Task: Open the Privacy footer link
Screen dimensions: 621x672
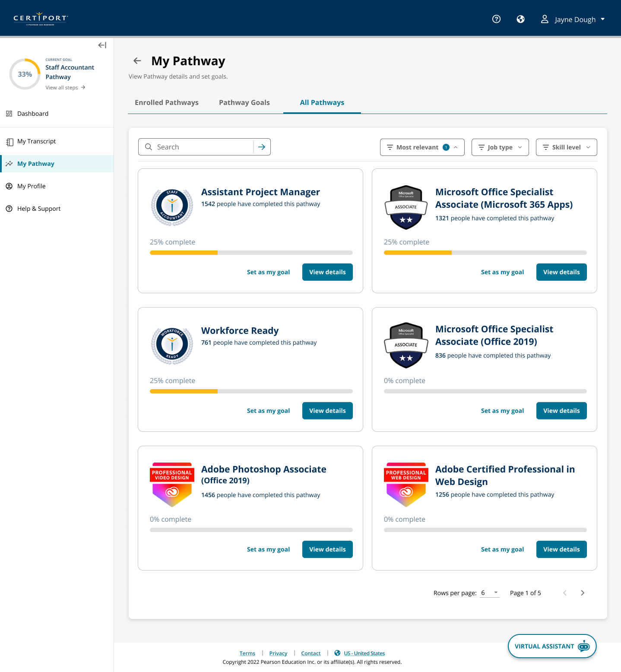Action: click(278, 653)
